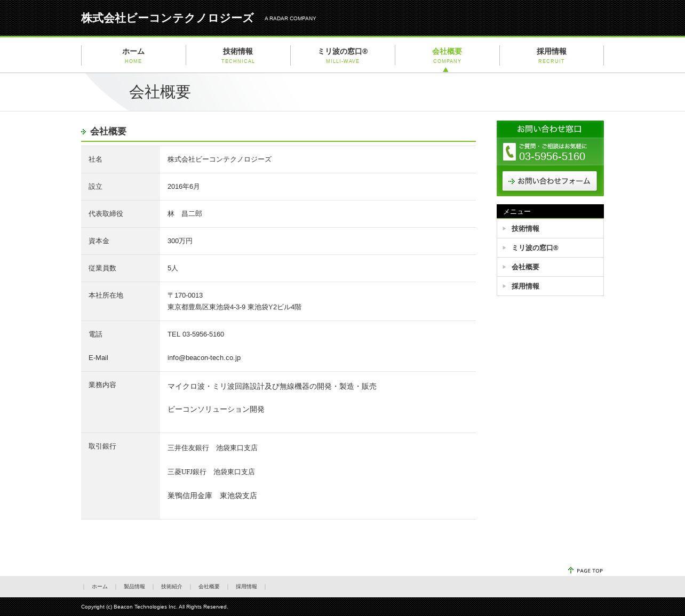
Task: Click the capital value 300万円
Action: point(180,241)
